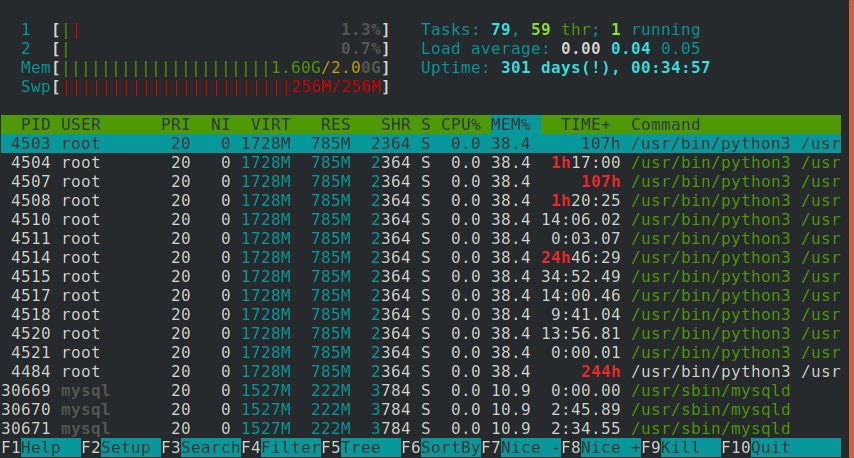The height and width of the screenshot is (458, 854).
Task: Click F3 Search in the function bar
Action: (x=201, y=448)
